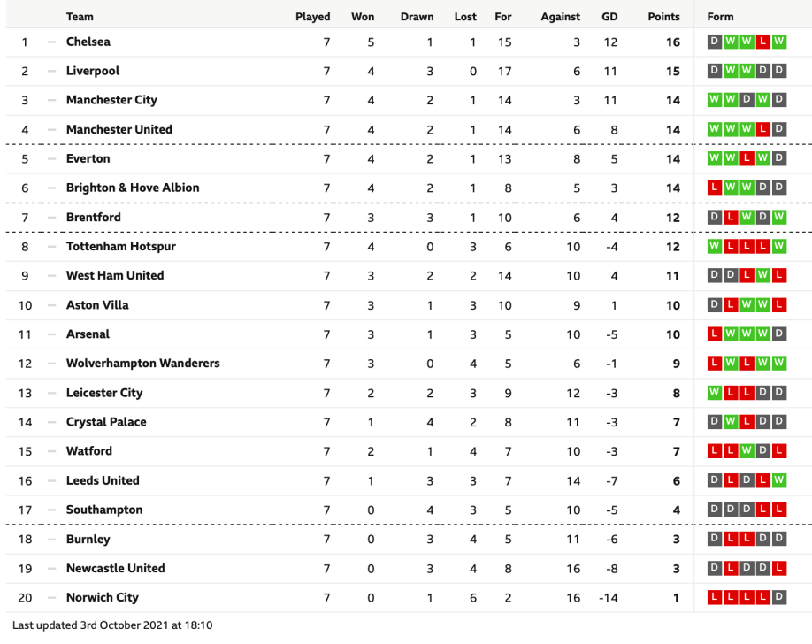Click Chelsea's most recent green W form badge
812x644 pixels.
[778, 42]
